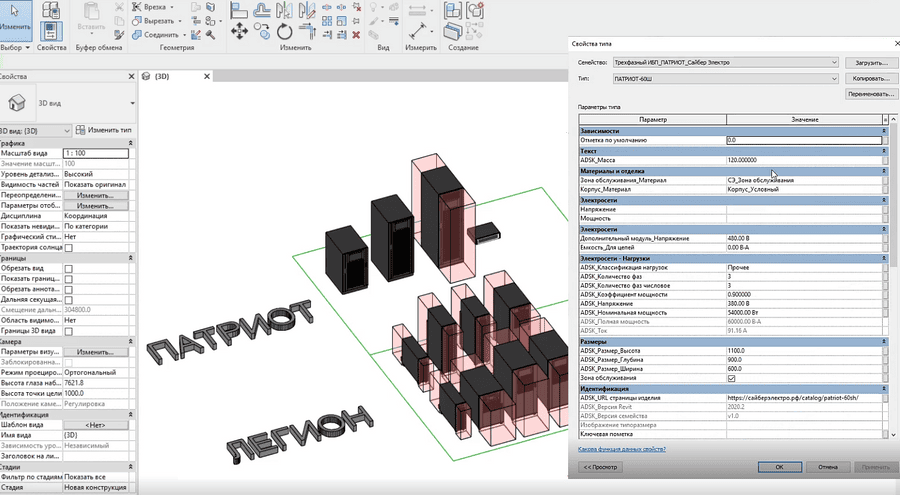
Task: Toggle the Зона обслуживания checkbox
Action: [x=731, y=379]
